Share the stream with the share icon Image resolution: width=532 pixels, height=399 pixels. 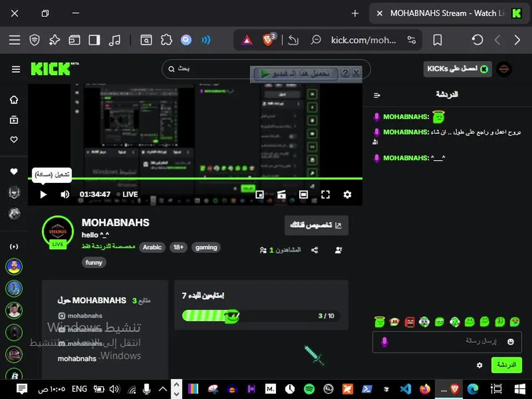pyautogui.click(x=315, y=250)
